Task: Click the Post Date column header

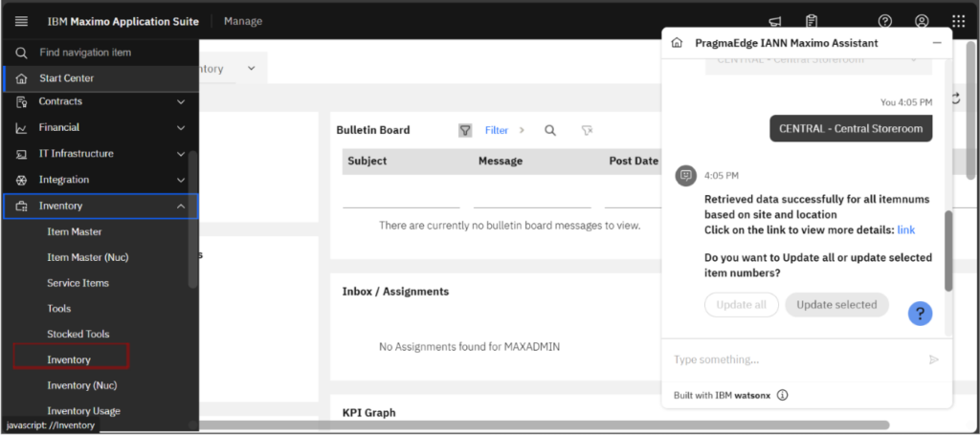Action: tap(634, 161)
